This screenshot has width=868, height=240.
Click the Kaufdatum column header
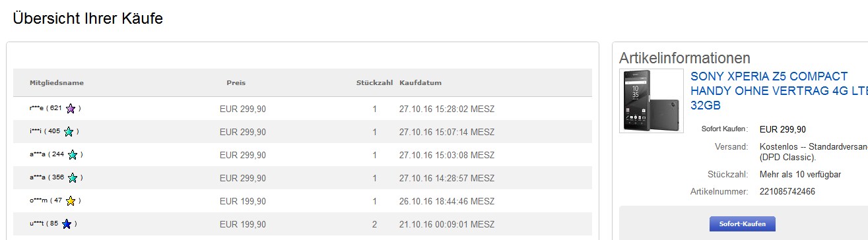420,83
